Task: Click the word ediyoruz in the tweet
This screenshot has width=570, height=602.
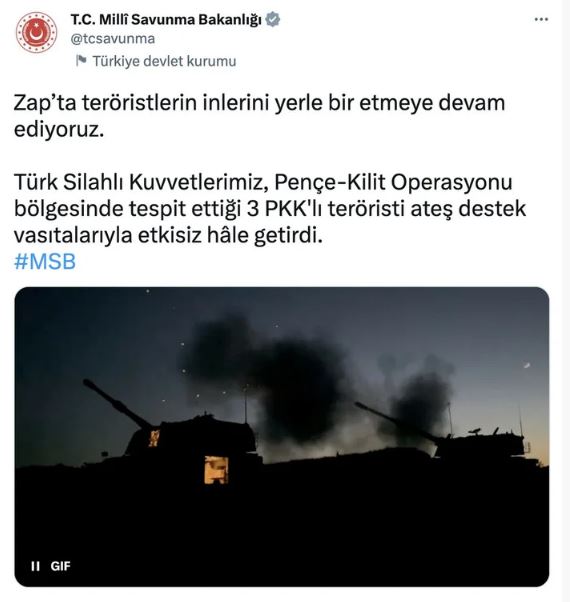Action: click(x=59, y=129)
